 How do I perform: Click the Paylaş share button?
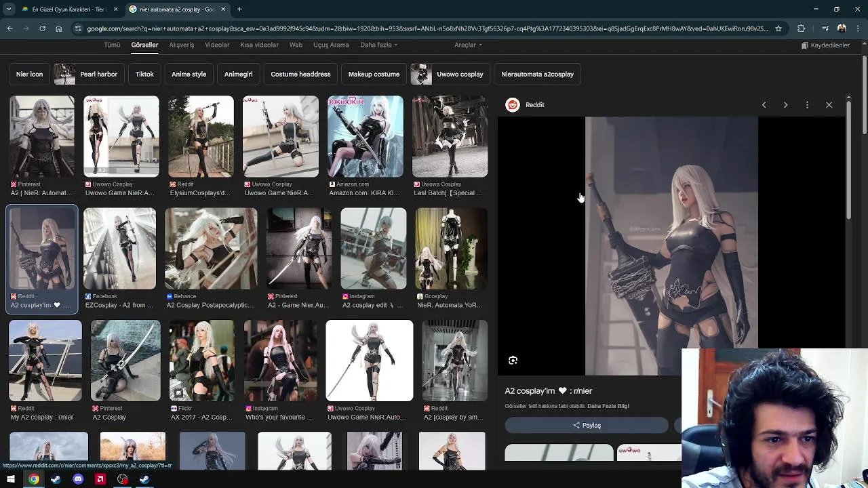click(x=587, y=426)
